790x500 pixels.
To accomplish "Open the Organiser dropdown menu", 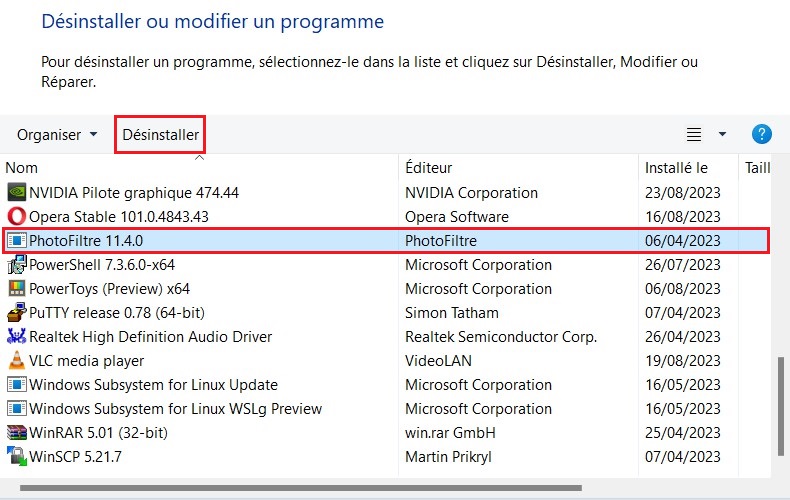I will (57, 135).
